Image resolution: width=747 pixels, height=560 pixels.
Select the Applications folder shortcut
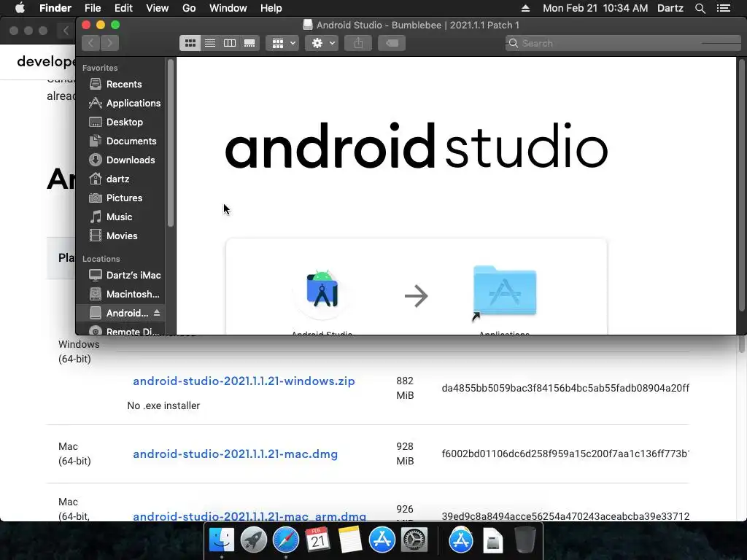pyautogui.click(x=505, y=292)
